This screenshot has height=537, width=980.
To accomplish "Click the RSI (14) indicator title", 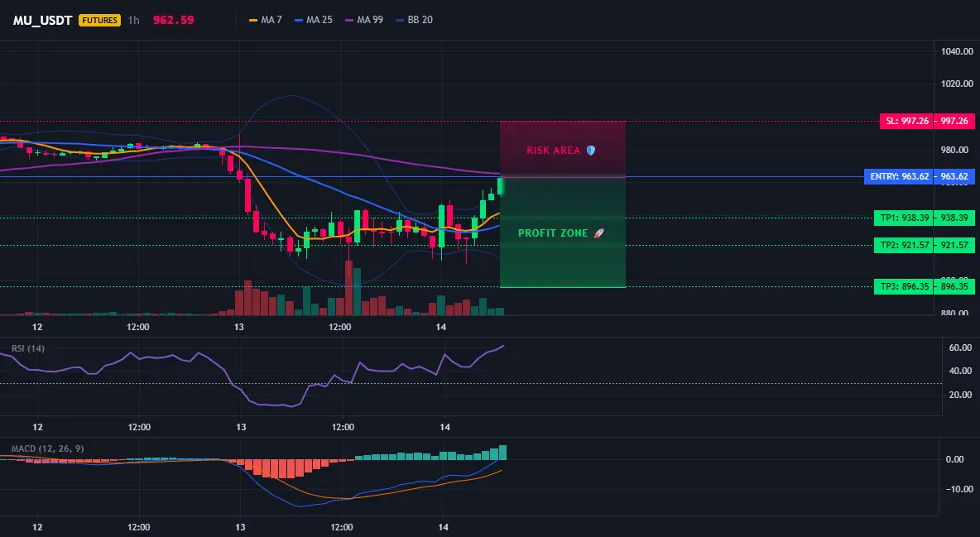I will pyautogui.click(x=28, y=348).
